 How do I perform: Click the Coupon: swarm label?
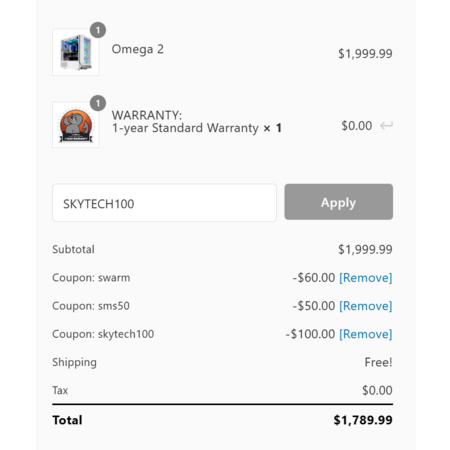pos(91,278)
